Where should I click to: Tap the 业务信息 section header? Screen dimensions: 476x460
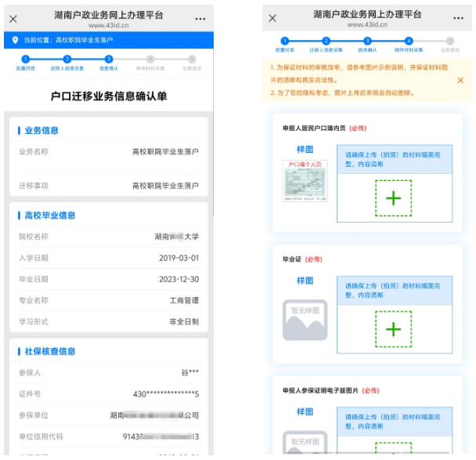point(42,130)
